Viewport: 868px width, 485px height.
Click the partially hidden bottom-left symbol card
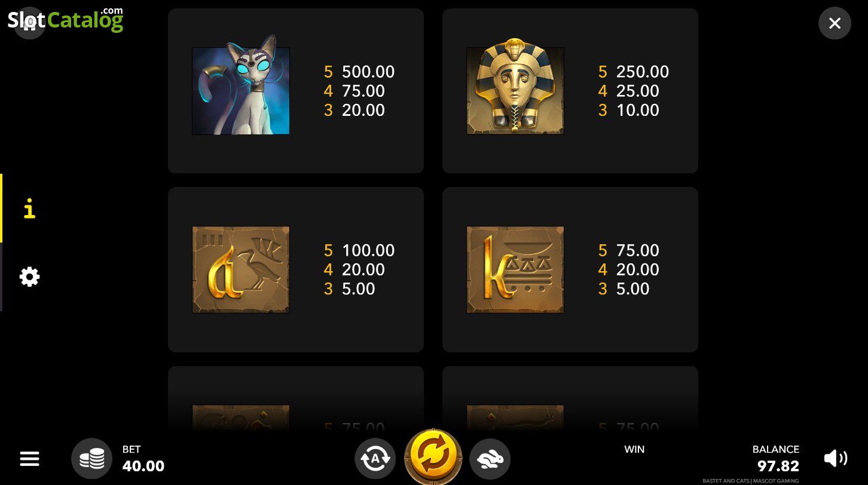pos(296,399)
